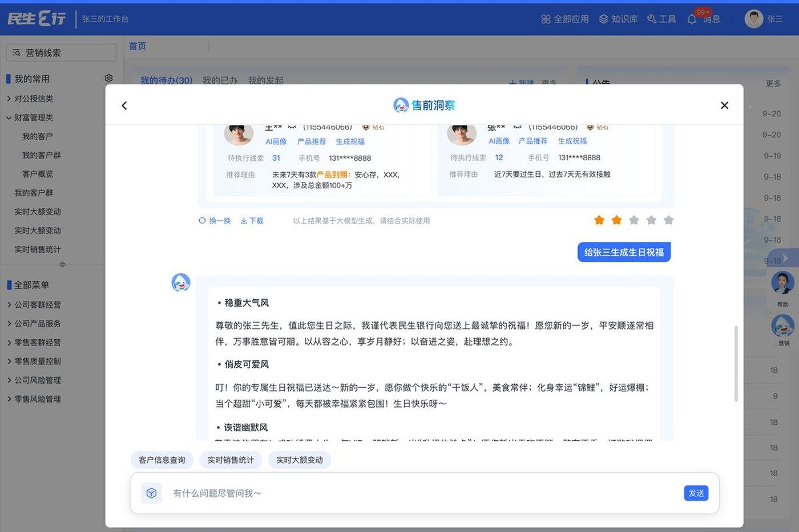
Task: Click the 民生e行 logo
Action: (x=37, y=19)
